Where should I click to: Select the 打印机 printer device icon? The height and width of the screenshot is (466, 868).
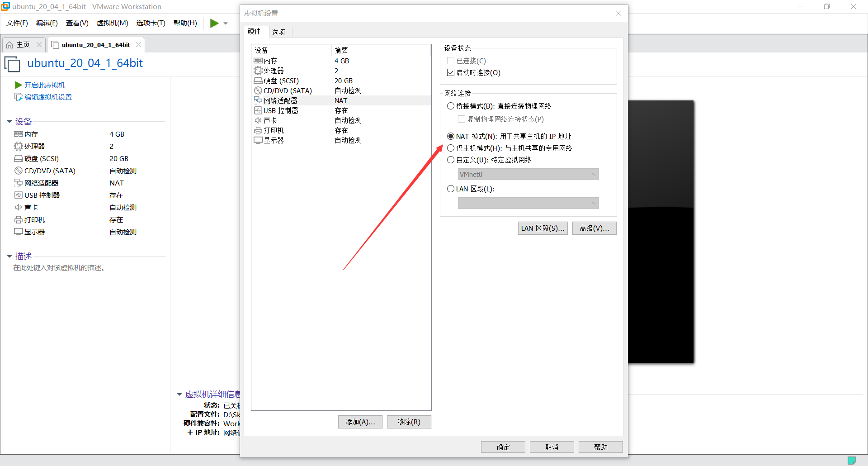[258, 130]
